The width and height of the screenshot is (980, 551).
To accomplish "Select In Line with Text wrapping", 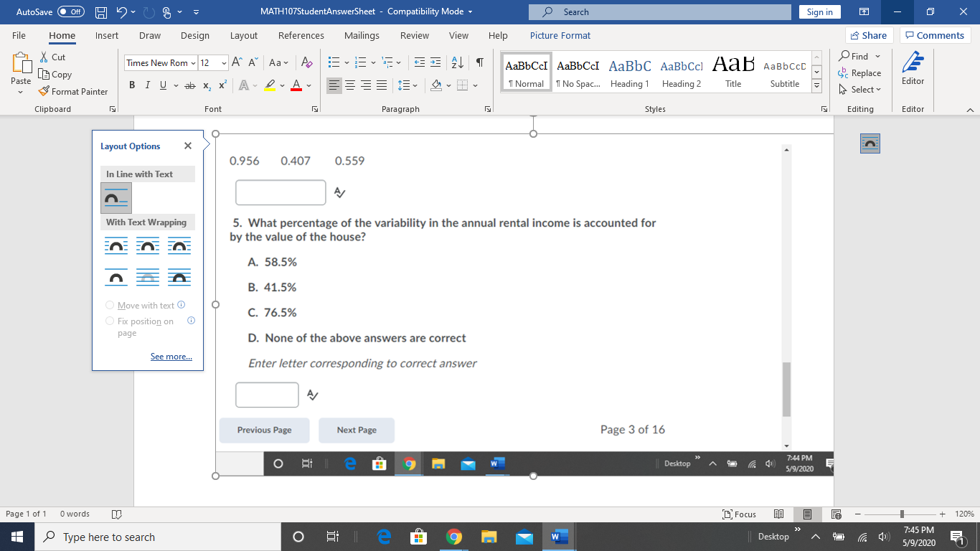I will click(115, 198).
